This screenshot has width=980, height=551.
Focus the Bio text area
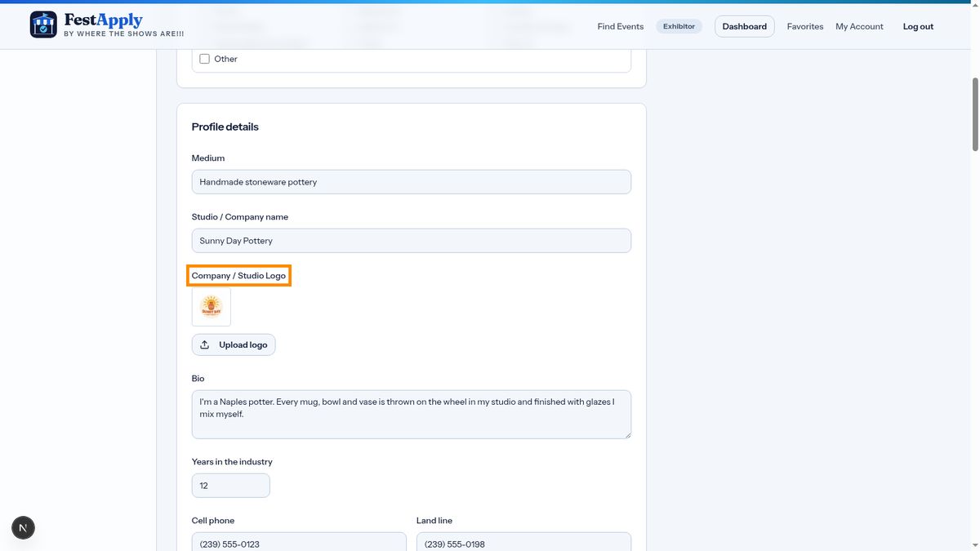(x=412, y=415)
